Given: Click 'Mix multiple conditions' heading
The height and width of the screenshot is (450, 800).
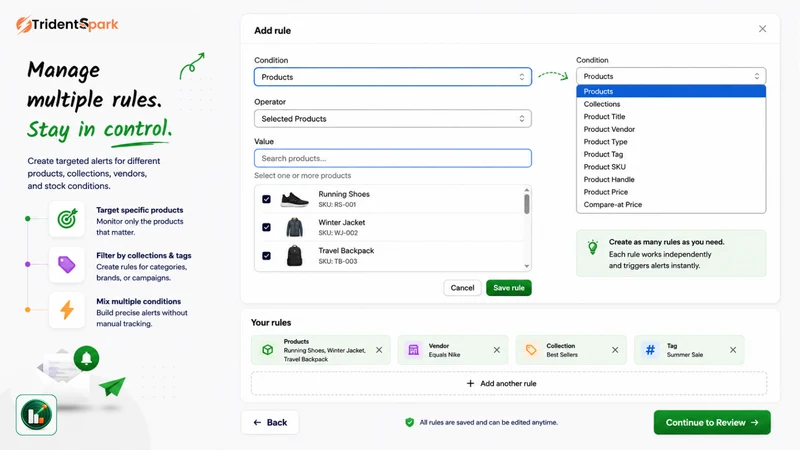Looking at the screenshot, I should coord(139,301).
